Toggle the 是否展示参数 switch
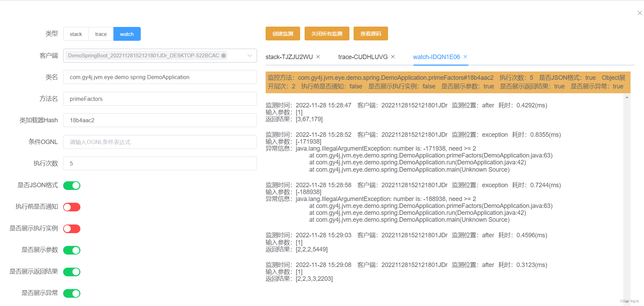The image size is (644, 306). 72,250
